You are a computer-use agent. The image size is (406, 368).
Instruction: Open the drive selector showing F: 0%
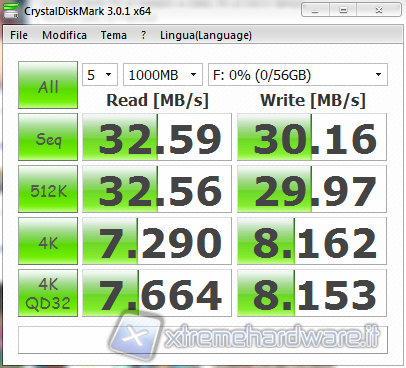[298, 75]
